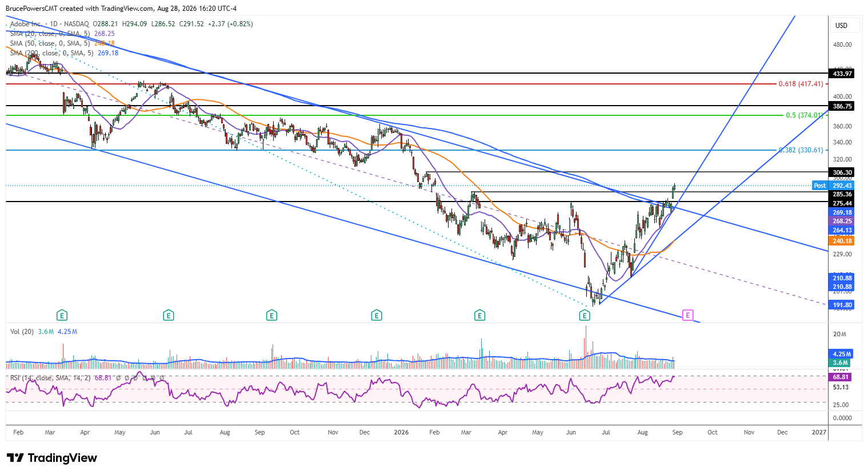
Task: Click the 433.97 price label
Action: pos(842,74)
